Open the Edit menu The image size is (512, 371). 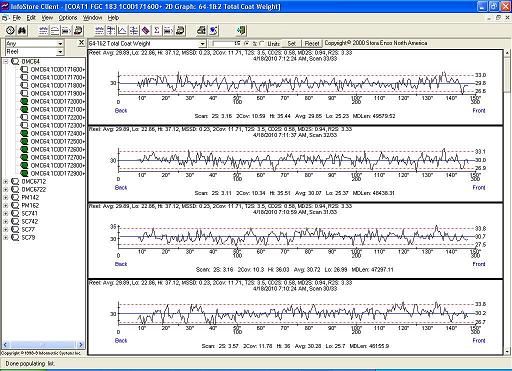tap(31, 18)
